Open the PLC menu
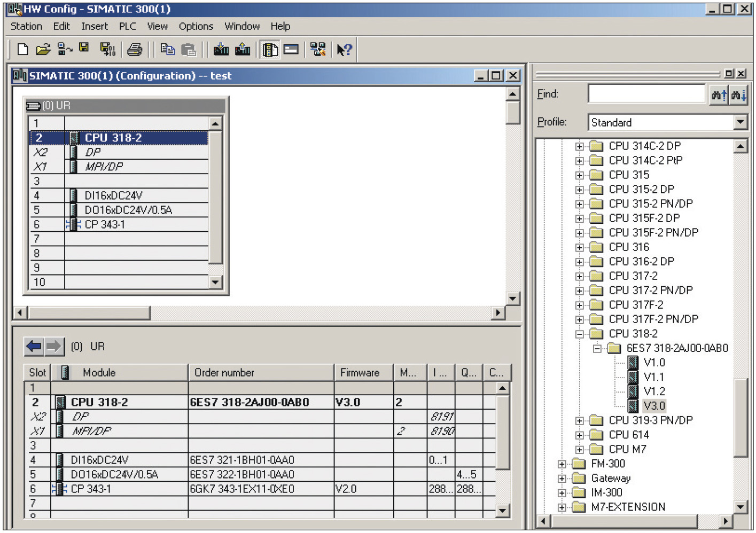The image size is (756, 533). click(128, 26)
